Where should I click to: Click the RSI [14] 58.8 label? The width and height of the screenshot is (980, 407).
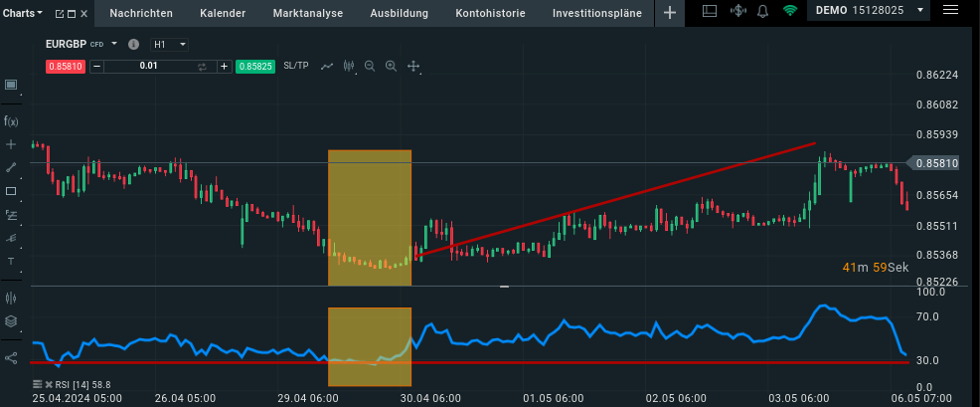tap(82, 384)
